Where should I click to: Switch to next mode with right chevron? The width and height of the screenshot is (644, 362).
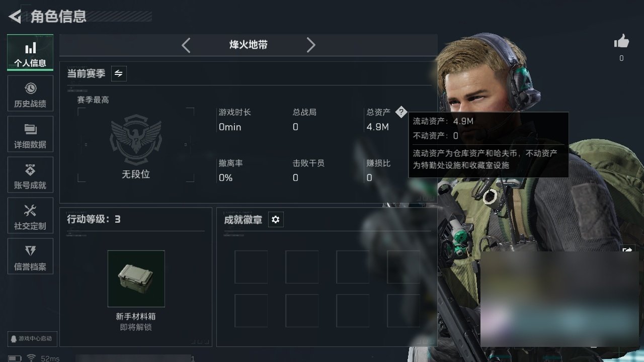coord(311,45)
